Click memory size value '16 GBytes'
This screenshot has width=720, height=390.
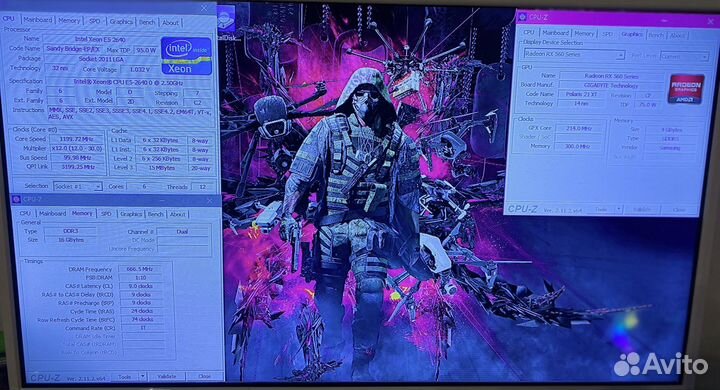coord(70,240)
